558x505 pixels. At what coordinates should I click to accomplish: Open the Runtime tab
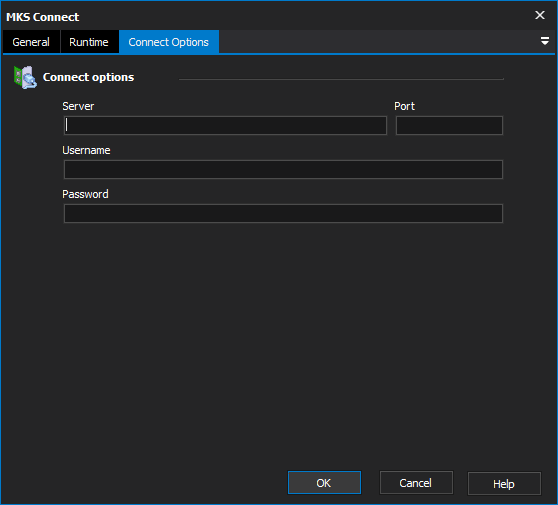click(x=89, y=42)
